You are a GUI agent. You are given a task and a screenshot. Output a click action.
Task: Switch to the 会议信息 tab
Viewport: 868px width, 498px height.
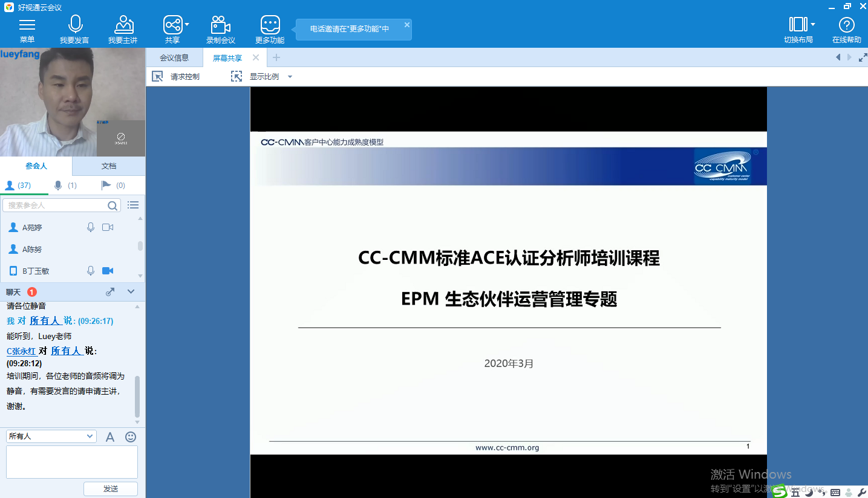174,58
